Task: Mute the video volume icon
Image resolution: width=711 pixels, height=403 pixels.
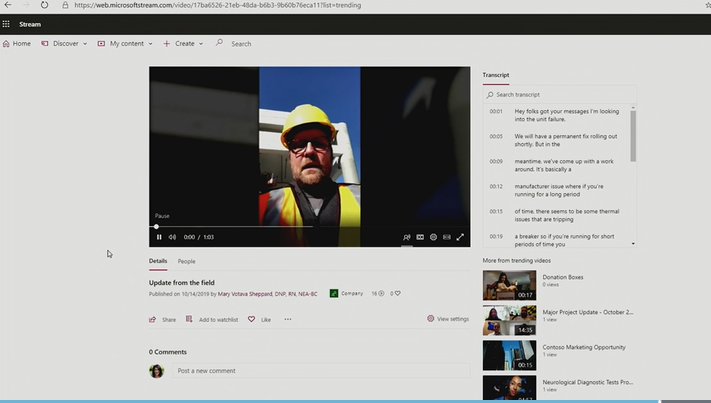Action: point(172,237)
